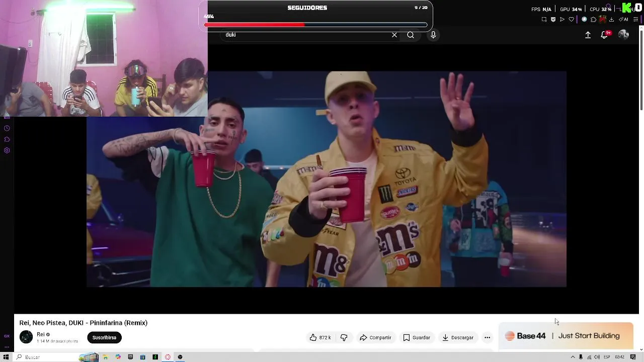
Task: Open the Opera easy setup sliders icon
Action: point(635,19)
